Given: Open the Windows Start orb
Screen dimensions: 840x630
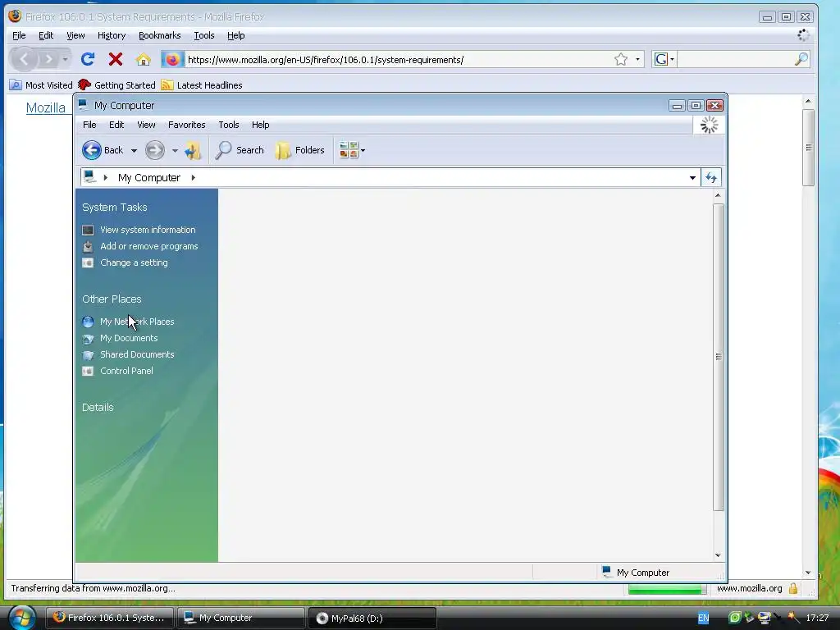Looking at the screenshot, I should click(x=21, y=617).
